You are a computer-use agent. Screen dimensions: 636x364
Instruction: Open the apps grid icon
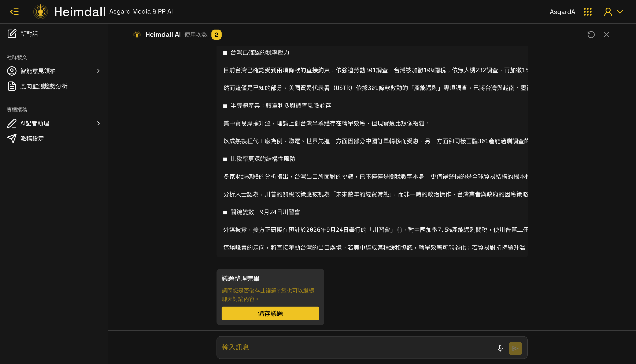coord(588,12)
